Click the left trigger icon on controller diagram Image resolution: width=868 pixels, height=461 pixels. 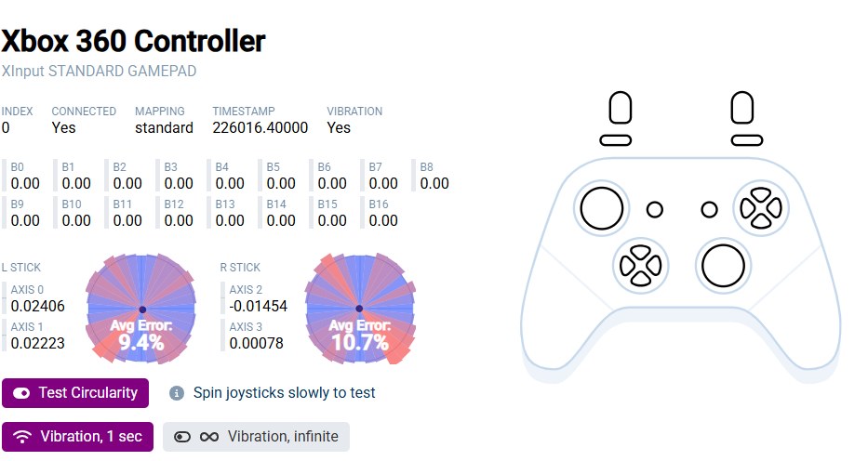tap(620, 108)
